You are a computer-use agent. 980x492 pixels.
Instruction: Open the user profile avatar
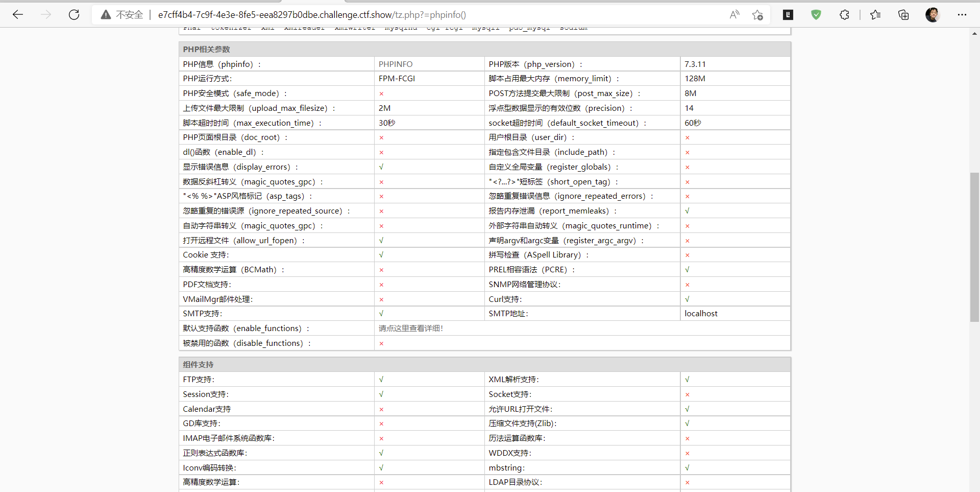coord(933,15)
